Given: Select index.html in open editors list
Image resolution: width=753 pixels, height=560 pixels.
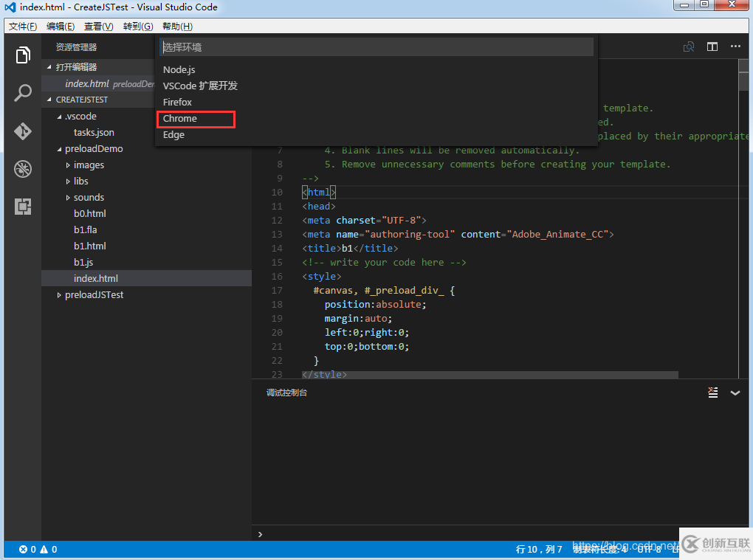Looking at the screenshot, I should pyautogui.click(x=98, y=83).
